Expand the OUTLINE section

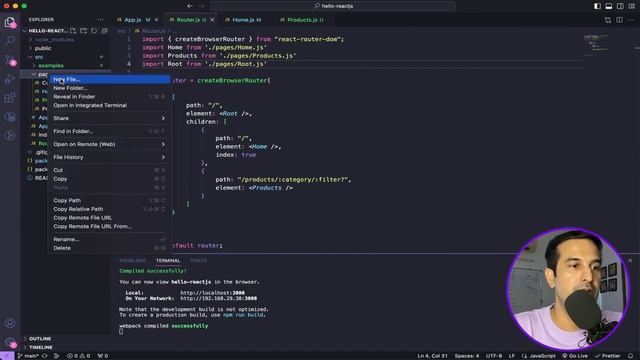click(65, 339)
